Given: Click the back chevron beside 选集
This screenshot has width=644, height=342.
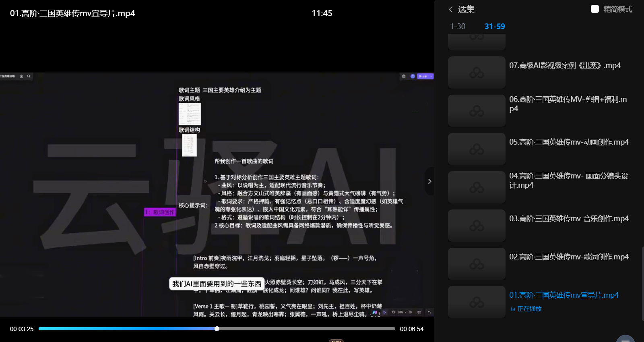Looking at the screenshot, I should click(451, 9).
